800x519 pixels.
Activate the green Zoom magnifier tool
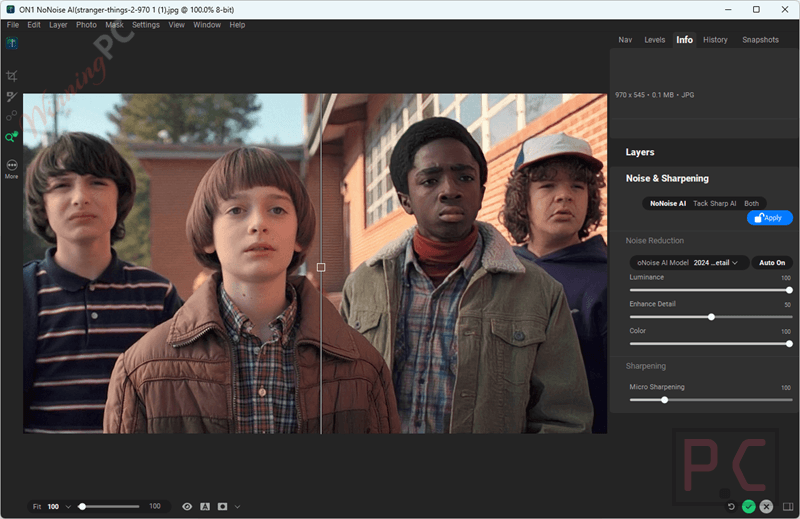(11, 137)
